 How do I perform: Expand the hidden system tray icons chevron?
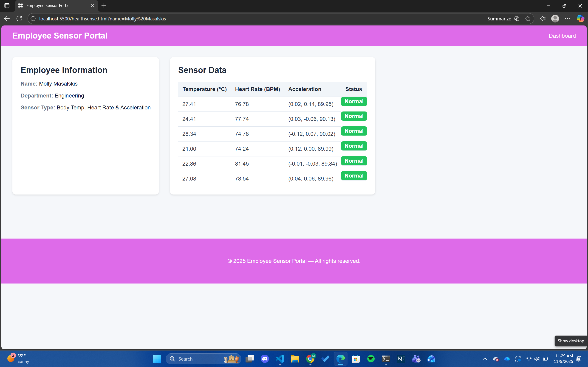coord(484,359)
